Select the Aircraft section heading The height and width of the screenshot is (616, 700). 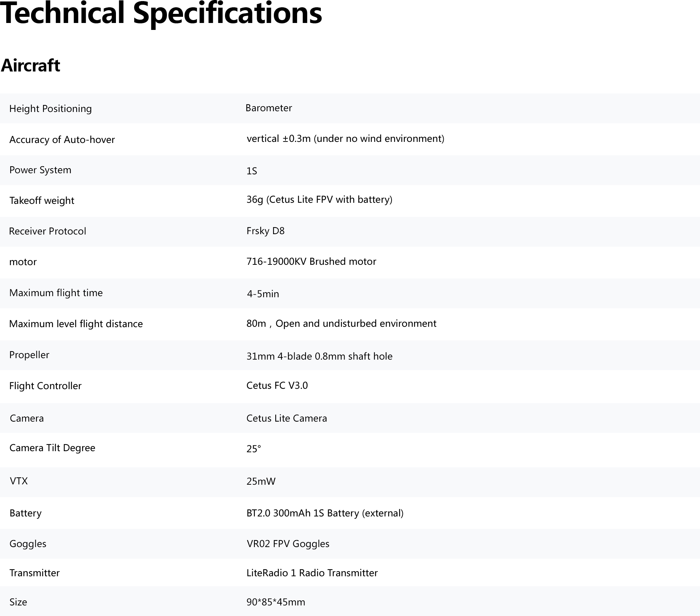point(31,65)
